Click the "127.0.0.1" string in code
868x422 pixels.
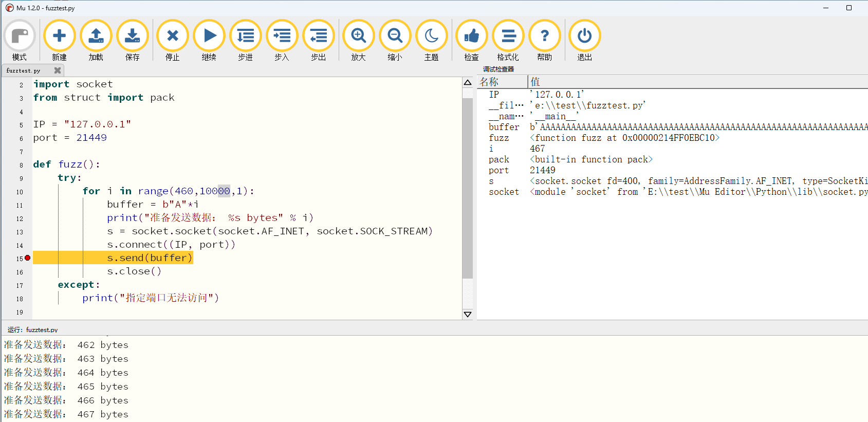click(x=98, y=124)
